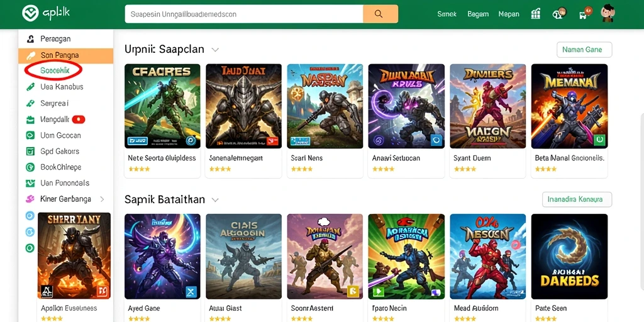Click the Kiner Garbanga pink sidebar icon
This screenshot has width=644, height=322.
(30, 199)
